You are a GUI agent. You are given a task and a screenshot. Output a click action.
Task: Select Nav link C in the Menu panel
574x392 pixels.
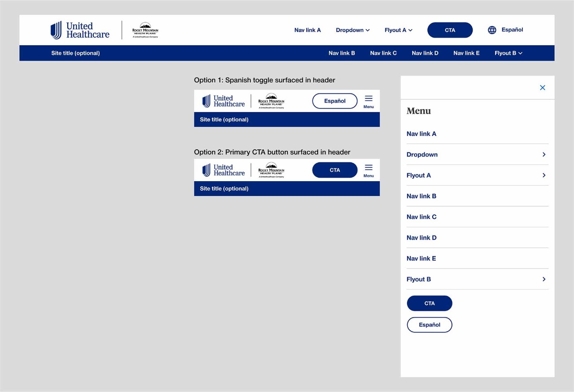click(422, 217)
